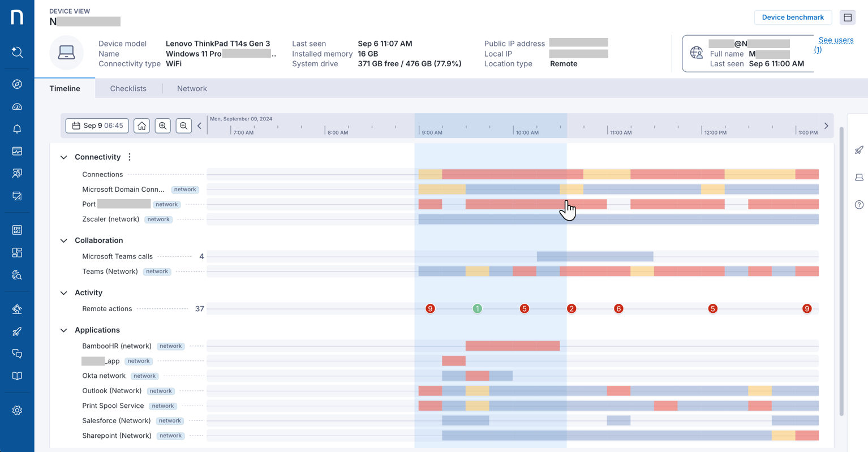Open settings gear in left sidebar
Image resolution: width=868 pixels, height=452 pixels.
pyautogui.click(x=17, y=410)
